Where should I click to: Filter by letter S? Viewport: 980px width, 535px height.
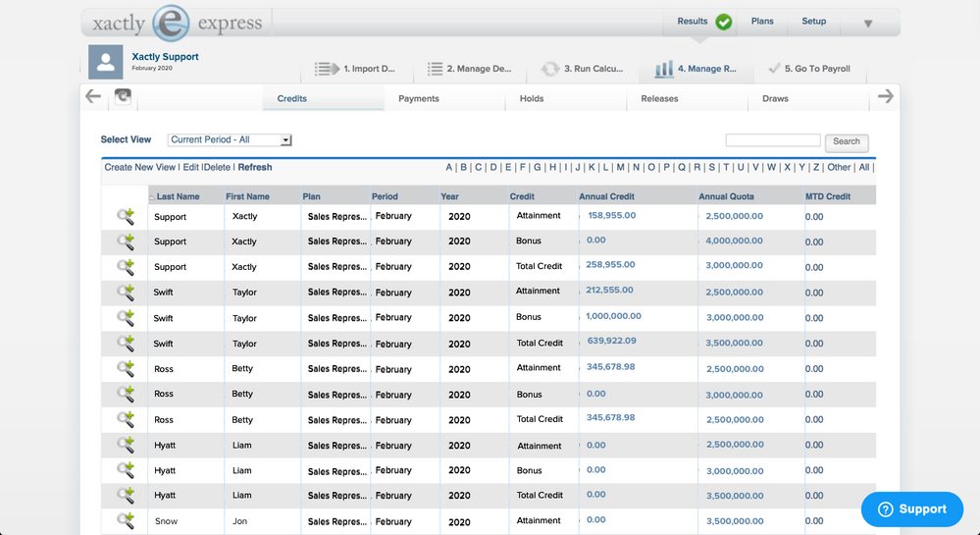pos(712,168)
